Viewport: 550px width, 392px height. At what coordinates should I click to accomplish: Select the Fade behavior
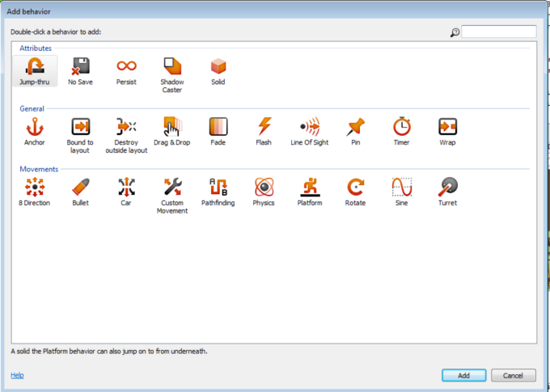pyautogui.click(x=218, y=132)
